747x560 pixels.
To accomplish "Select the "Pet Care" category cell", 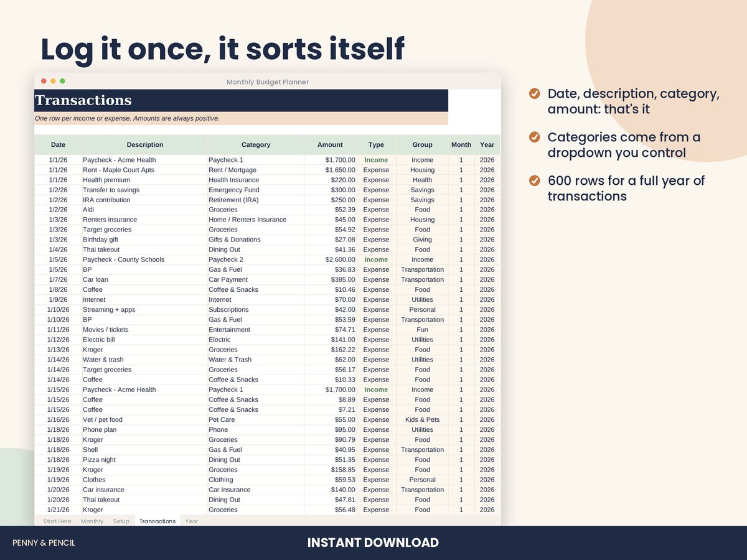I will (256, 419).
